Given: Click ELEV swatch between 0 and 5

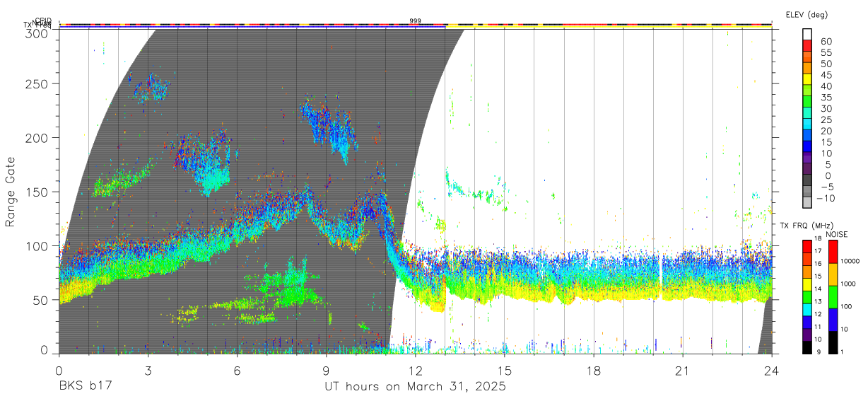Looking at the screenshot, I should point(808,168).
